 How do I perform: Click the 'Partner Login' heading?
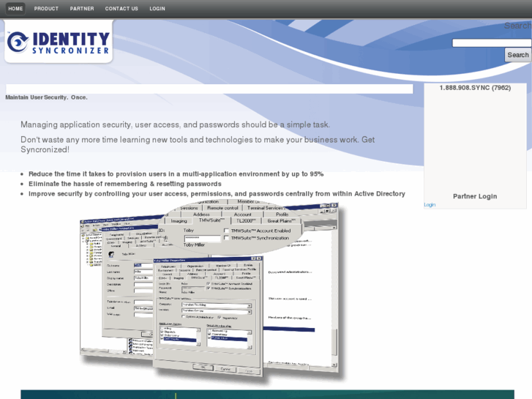[x=475, y=196]
